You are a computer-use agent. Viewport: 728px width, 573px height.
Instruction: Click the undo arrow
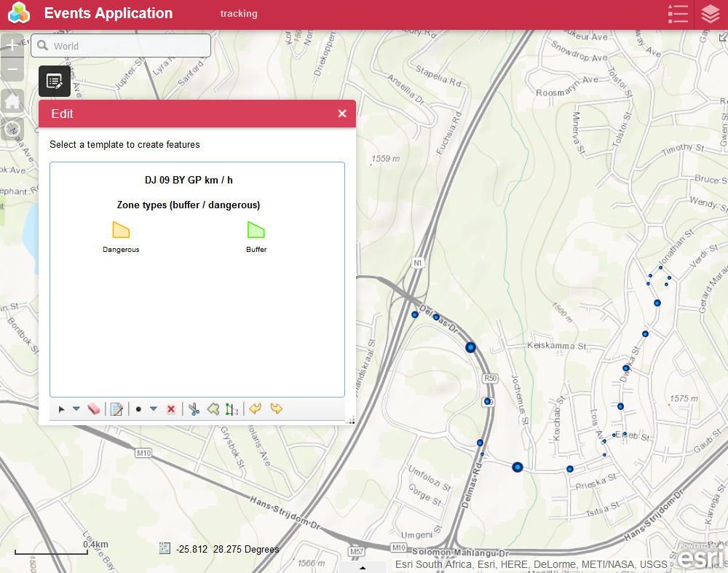pyautogui.click(x=255, y=409)
